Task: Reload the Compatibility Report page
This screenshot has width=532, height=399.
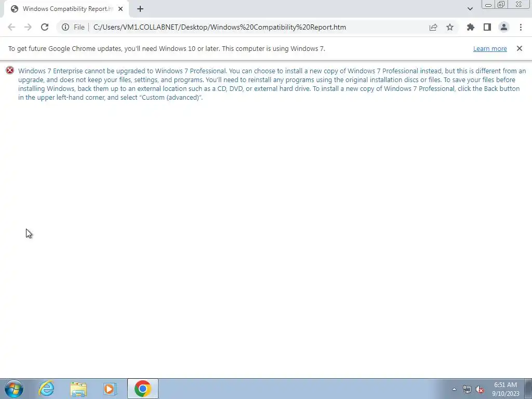Action: [x=45, y=27]
